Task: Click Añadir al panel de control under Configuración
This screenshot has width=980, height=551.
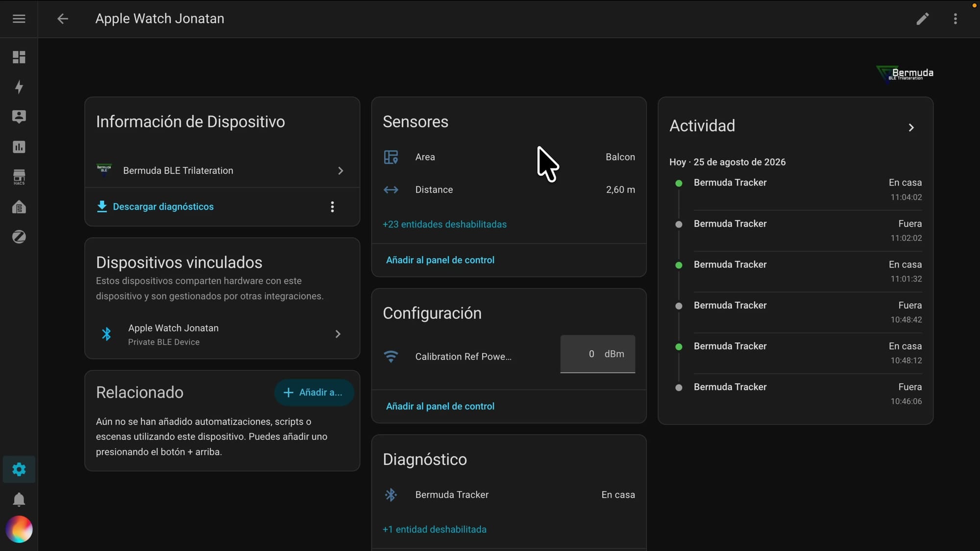Action: [440, 407]
